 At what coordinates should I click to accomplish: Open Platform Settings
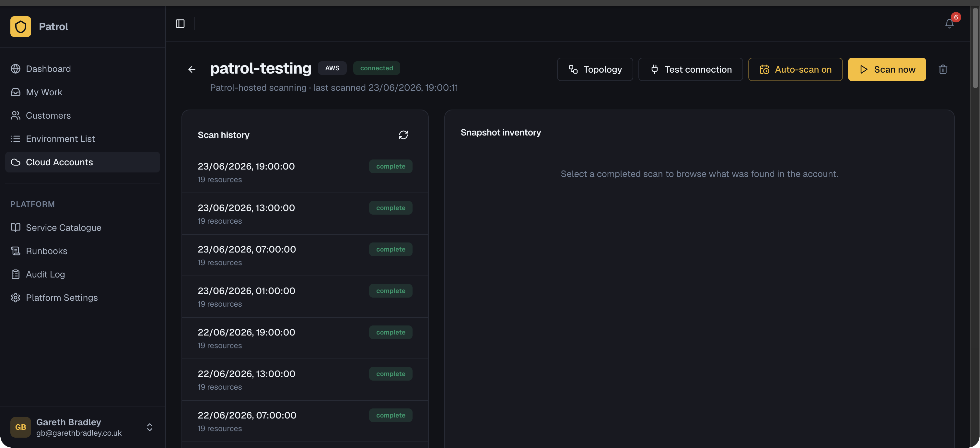pyautogui.click(x=83, y=298)
